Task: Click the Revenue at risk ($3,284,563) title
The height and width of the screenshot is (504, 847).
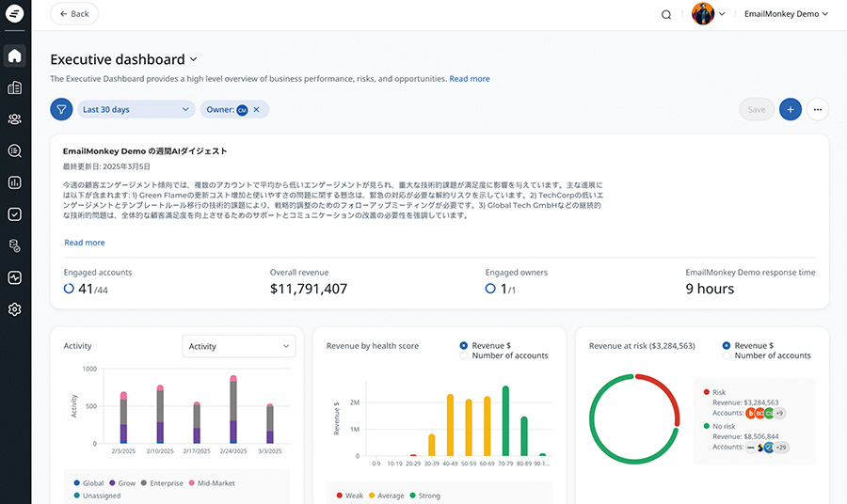Action: click(642, 346)
